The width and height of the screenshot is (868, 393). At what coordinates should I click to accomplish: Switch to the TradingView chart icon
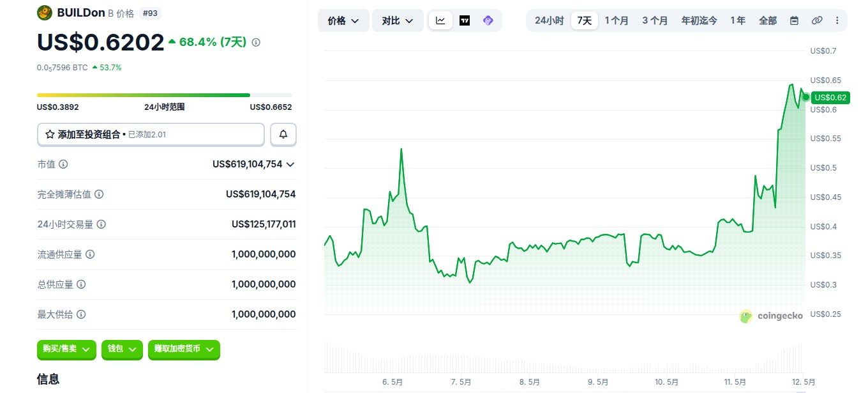point(465,20)
